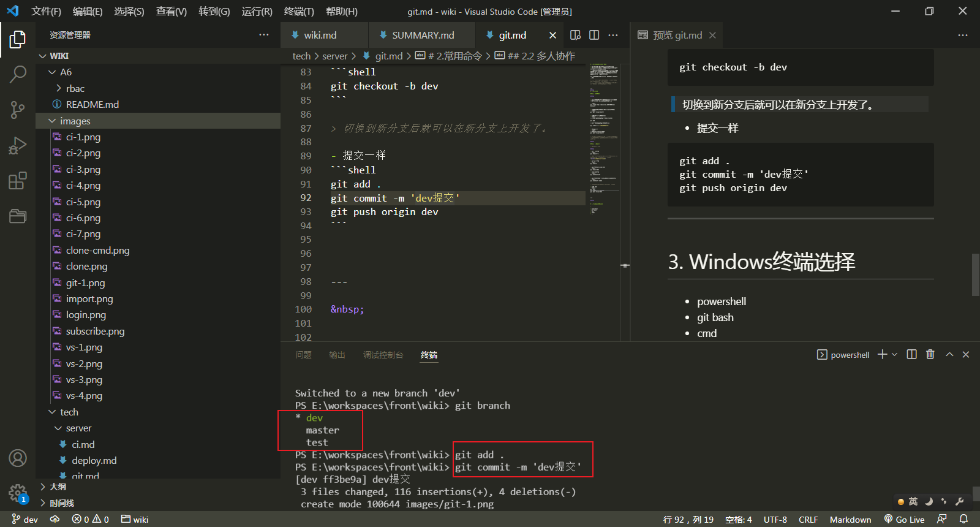Viewport: 980px width, 527px height.
Task: Collapse the A6 folder
Action: pos(158,72)
